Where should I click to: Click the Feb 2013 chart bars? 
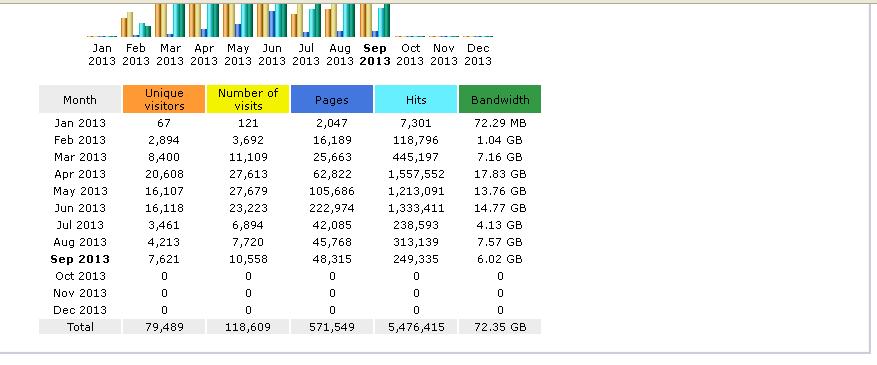tap(136, 24)
